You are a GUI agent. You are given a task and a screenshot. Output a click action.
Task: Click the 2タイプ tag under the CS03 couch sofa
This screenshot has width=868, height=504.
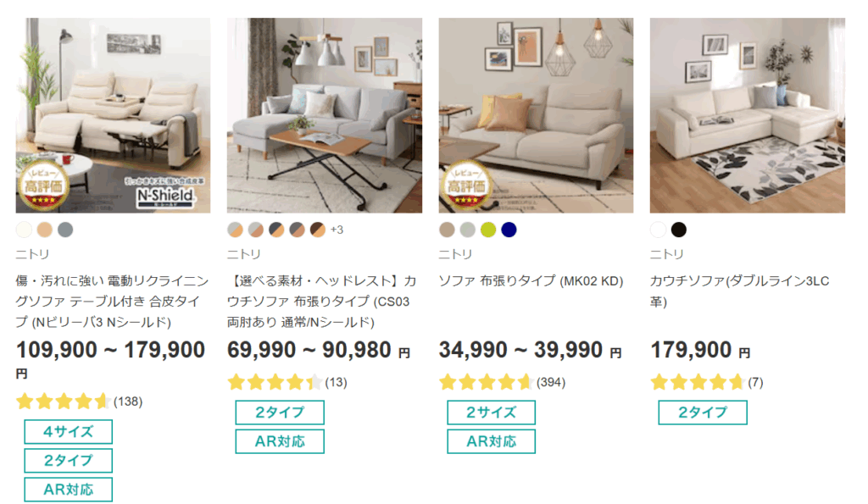click(279, 413)
